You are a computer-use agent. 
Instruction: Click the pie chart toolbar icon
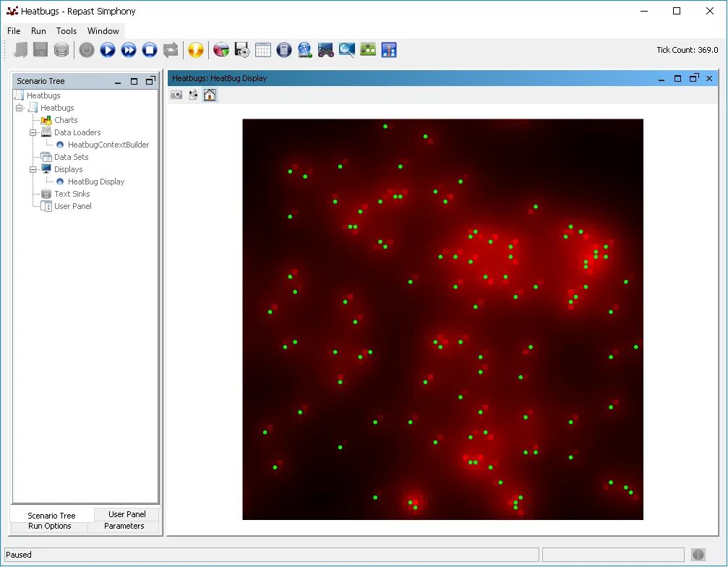[221, 50]
